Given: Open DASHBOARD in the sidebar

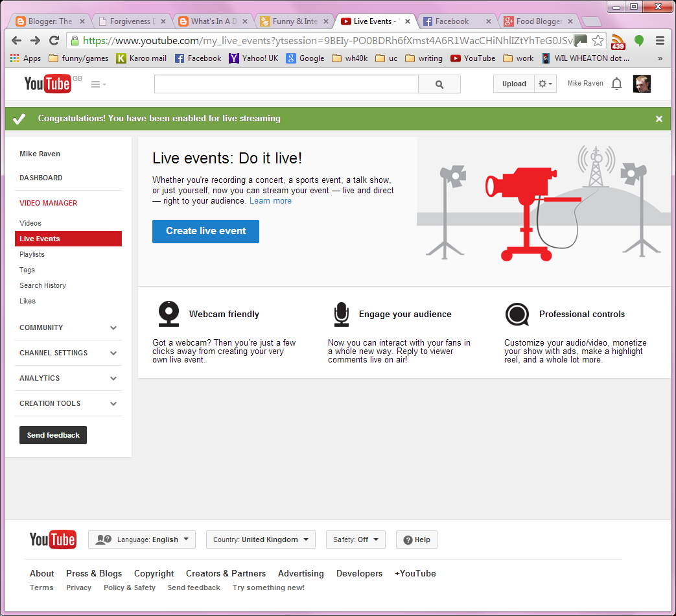Looking at the screenshot, I should (41, 178).
